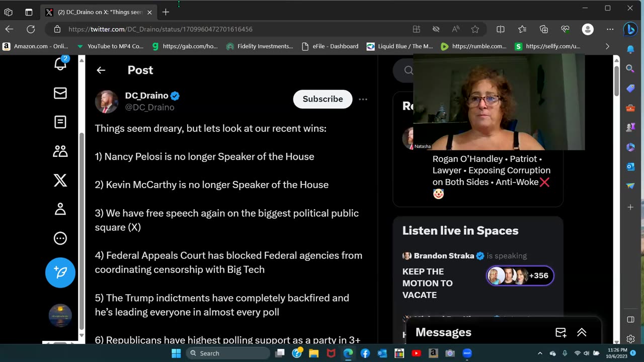Viewport: 644px width, 362px height.
Task: Open Messages envelope in X sidebar
Action: pos(60,93)
